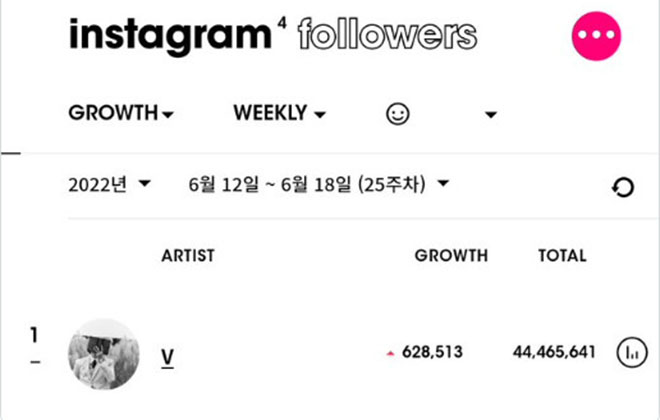Open V's bar chart stats icon
Image resolution: width=660 pixels, height=420 pixels.
[632, 352]
